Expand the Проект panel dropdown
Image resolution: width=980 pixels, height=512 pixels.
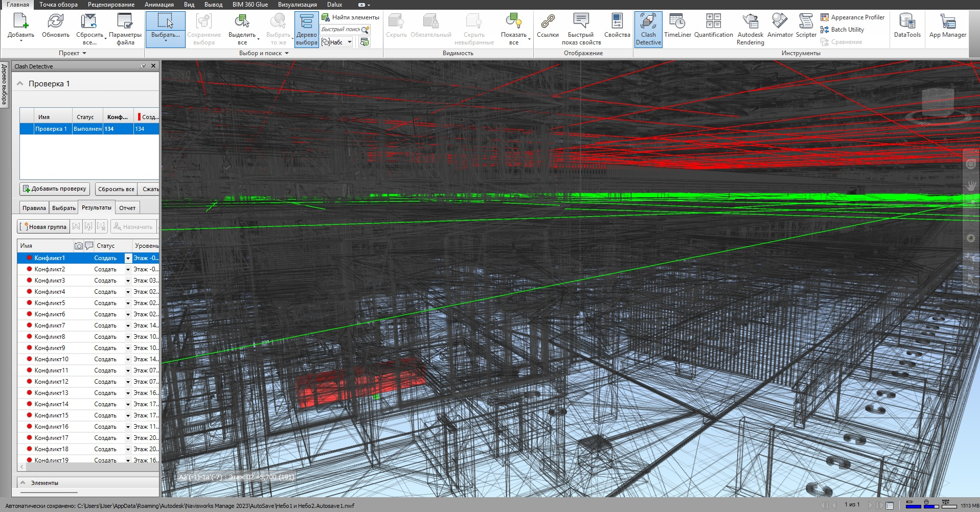[x=72, y=53]
